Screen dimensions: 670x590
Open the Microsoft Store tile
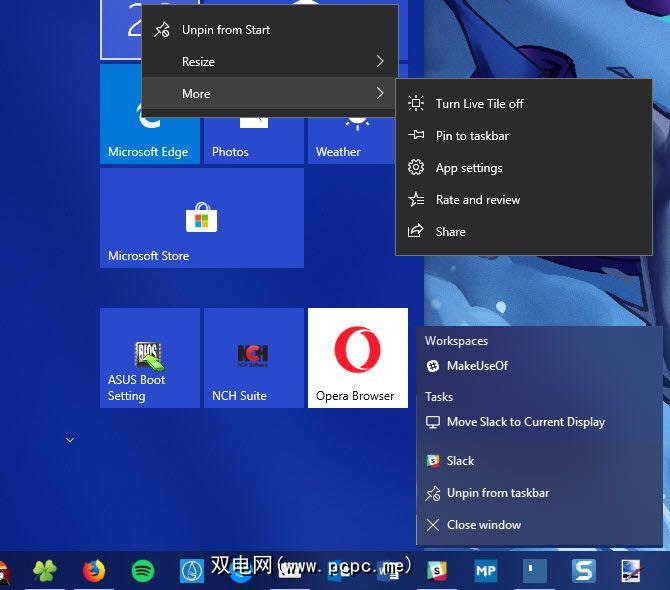pos(202,217)
